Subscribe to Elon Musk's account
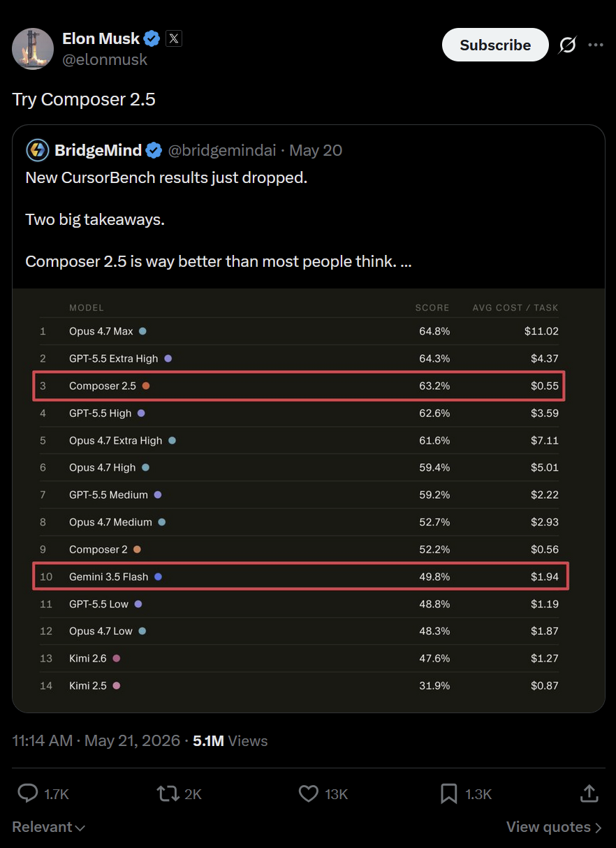The width and height of the screenshot is (616, 848). (495, 45)
